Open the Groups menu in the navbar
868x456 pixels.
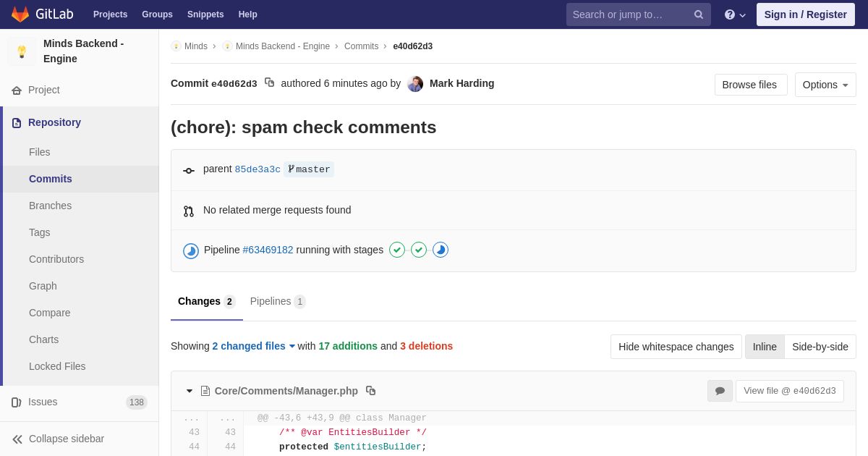(x=157, y=14)
